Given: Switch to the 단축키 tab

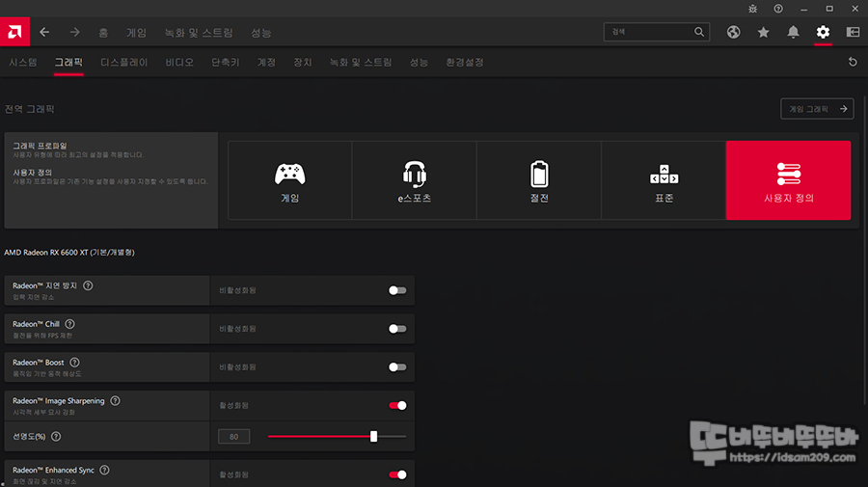Looking at the screenshot, I should coord(226,63).
